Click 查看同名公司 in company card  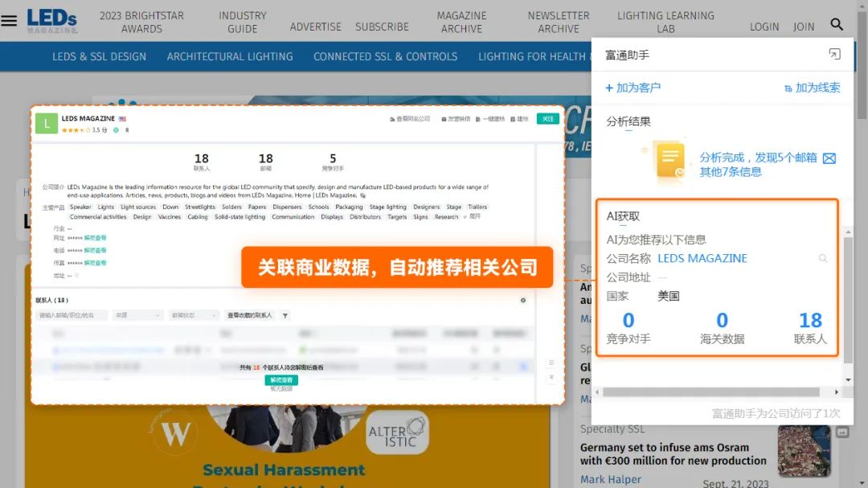[410, 119]
